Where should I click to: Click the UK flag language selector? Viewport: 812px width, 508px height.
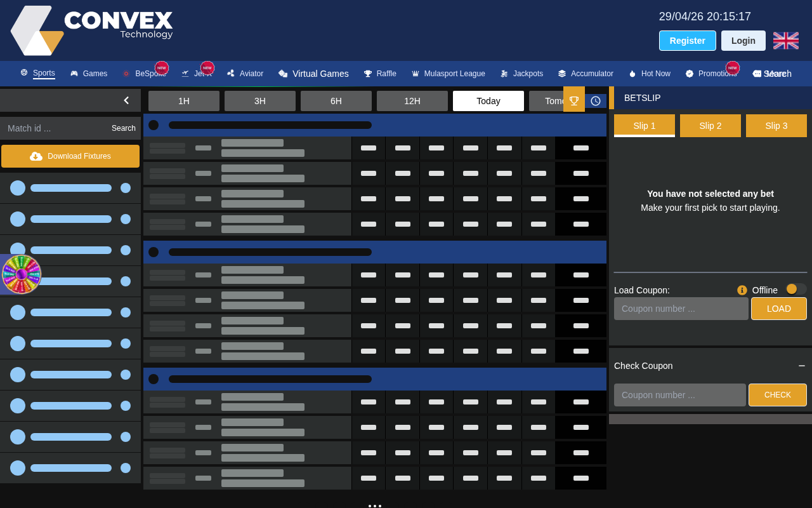[x=786, y=41]
